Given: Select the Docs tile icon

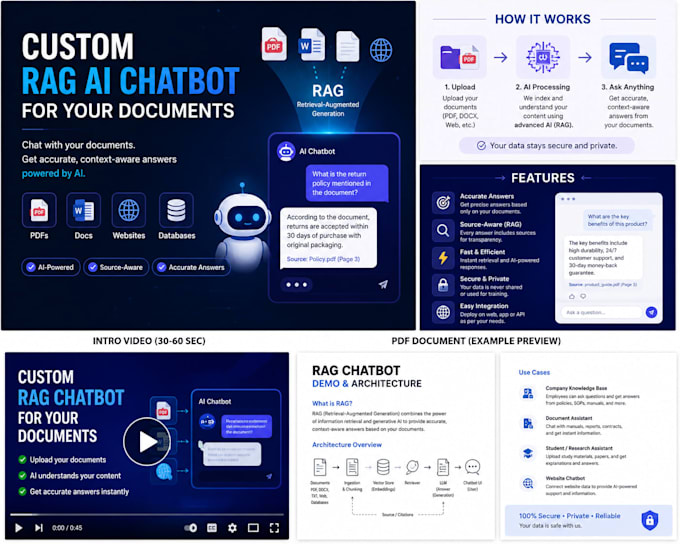Looking at the screenshot, I should click(83, 210).
